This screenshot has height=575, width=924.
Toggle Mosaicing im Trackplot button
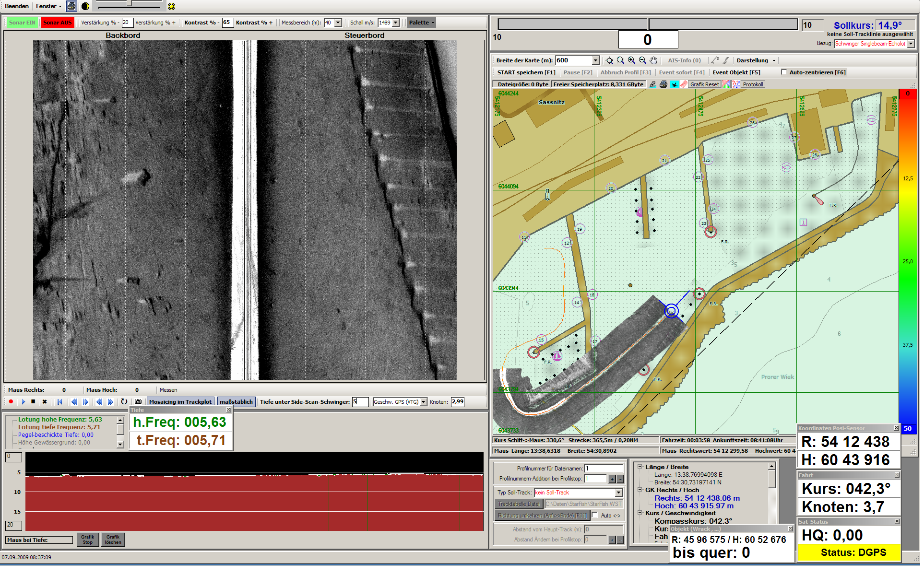pos(180,402)
